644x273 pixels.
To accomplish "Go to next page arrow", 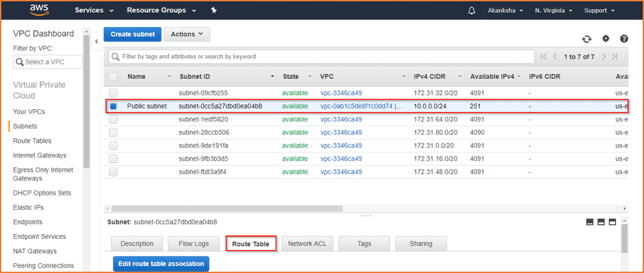I will (x=604, y=57).
